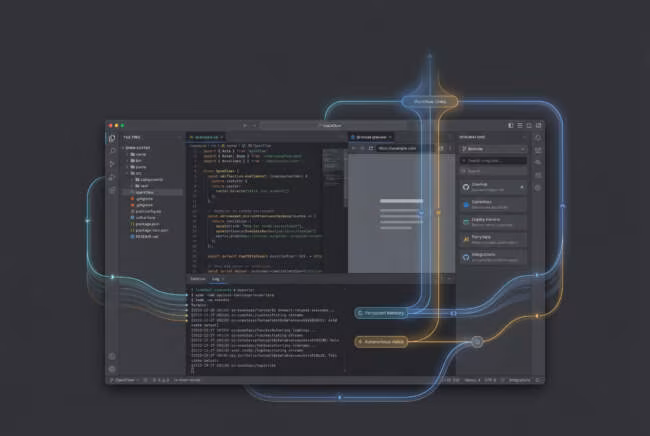Image resolution: width=650 pixels, height=436 pixels.
Task: Close the open editor file tab
Action: click(222, 137)
